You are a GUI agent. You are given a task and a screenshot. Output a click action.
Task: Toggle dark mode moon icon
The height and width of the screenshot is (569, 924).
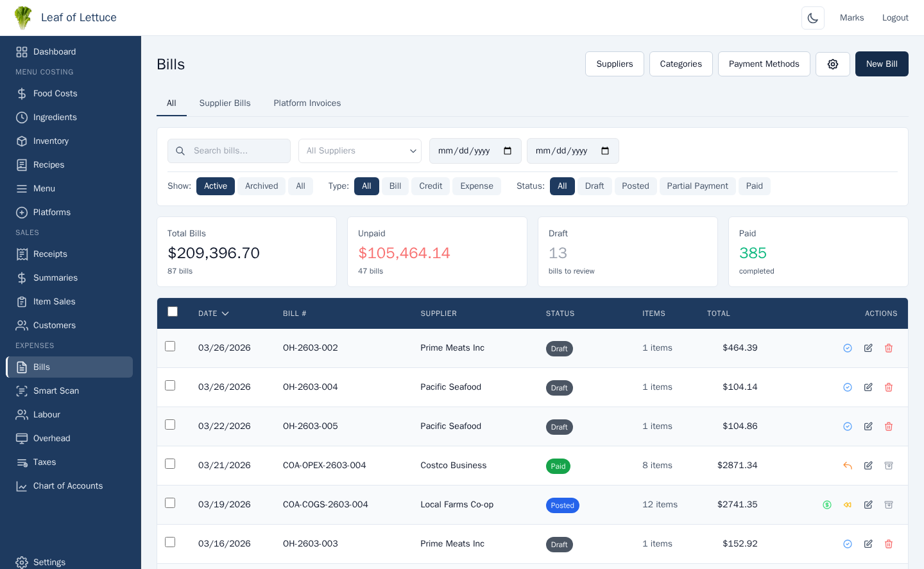tap(812, 18)
